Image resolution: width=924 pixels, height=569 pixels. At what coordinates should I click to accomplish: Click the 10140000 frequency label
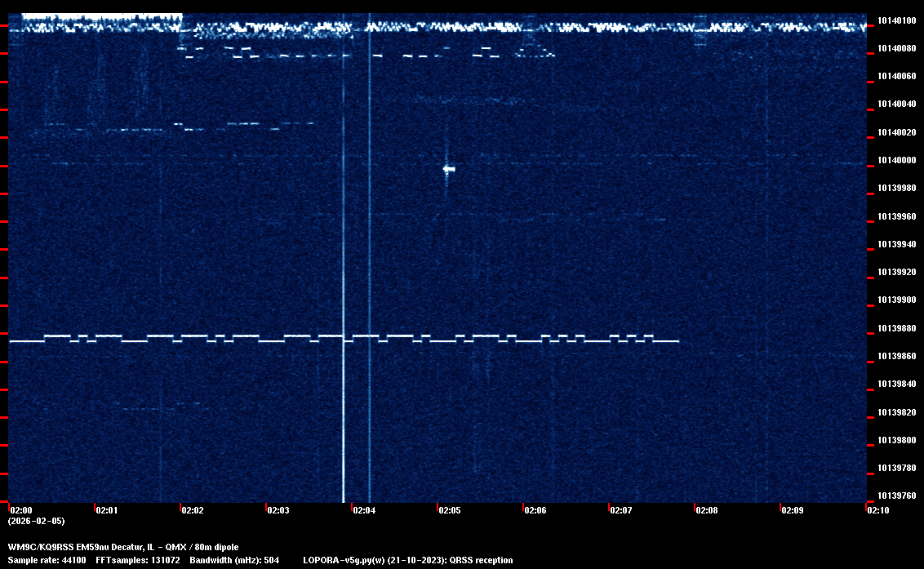pyautogui.click(x=897, y=160)
